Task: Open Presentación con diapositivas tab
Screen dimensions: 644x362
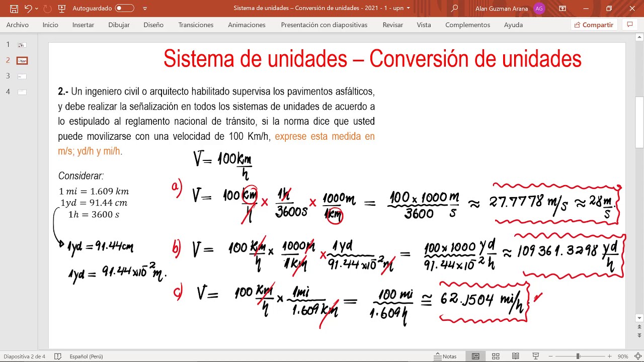Action: [x=324, y=25]
